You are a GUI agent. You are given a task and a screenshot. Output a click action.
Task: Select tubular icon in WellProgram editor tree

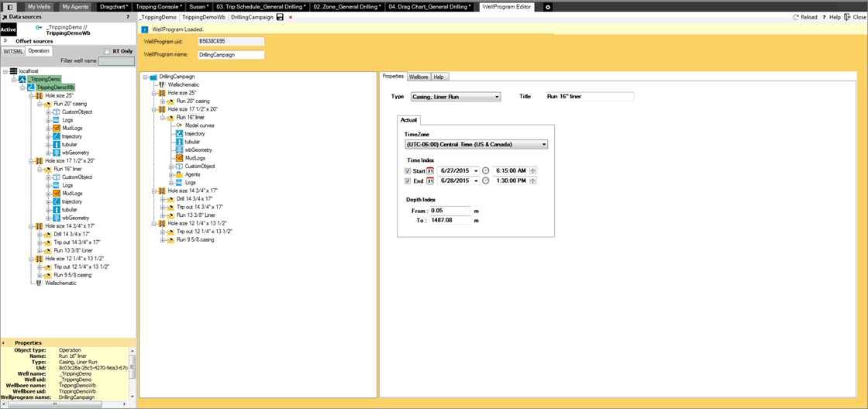tap(180, 142)
